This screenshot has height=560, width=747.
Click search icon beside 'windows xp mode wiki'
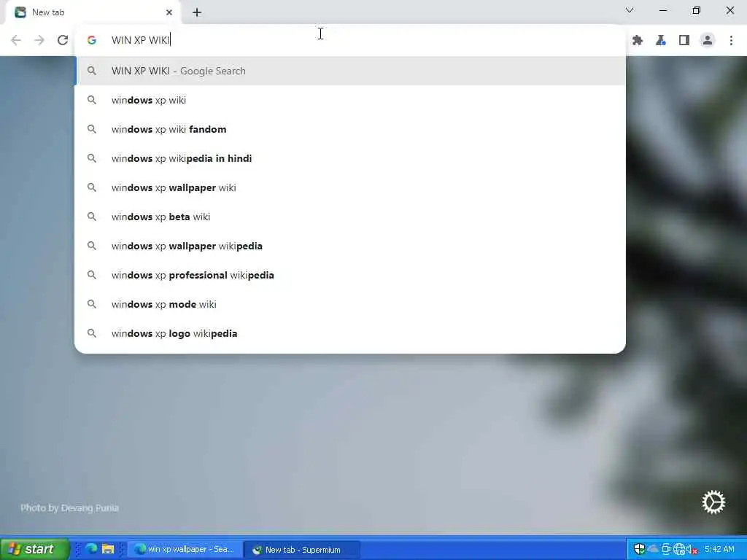point(92,304)
